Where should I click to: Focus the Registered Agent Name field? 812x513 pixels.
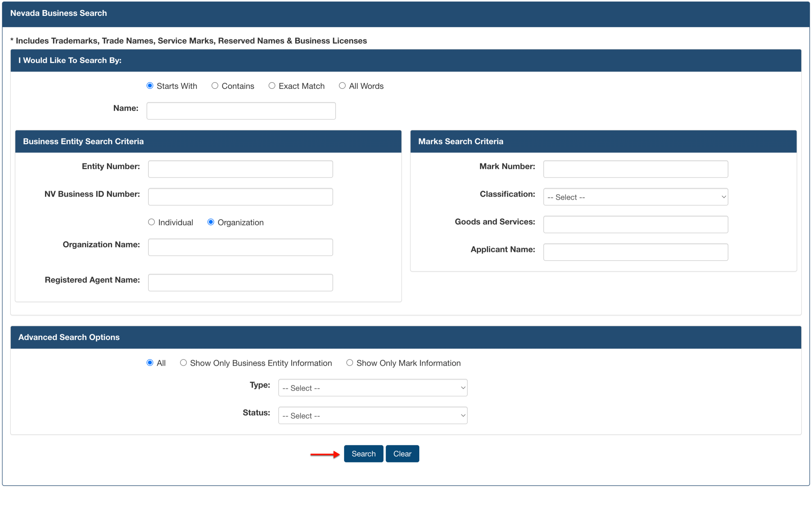click(240, 283)
